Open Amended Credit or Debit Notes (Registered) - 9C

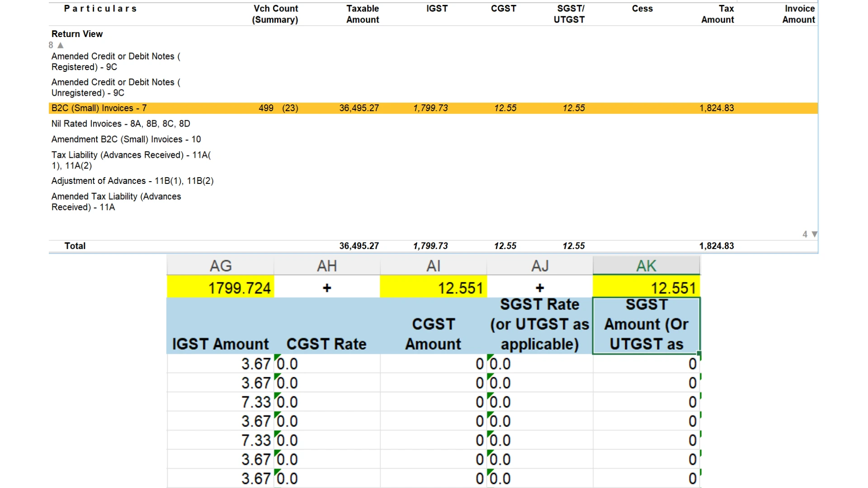click(x=116, y=61)
